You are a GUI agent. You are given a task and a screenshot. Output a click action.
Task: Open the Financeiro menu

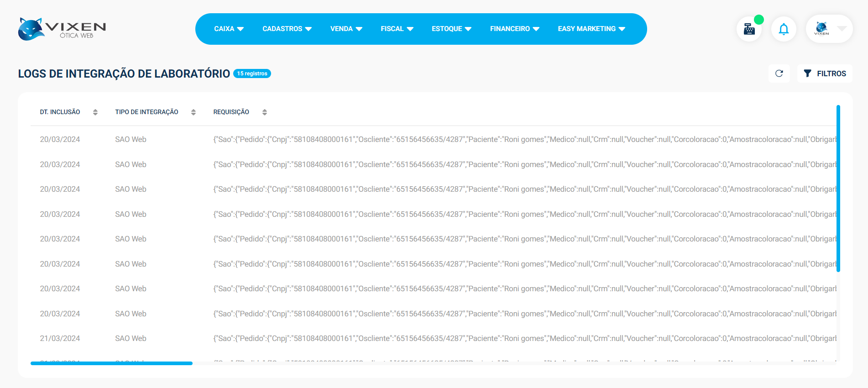[514, 29]
